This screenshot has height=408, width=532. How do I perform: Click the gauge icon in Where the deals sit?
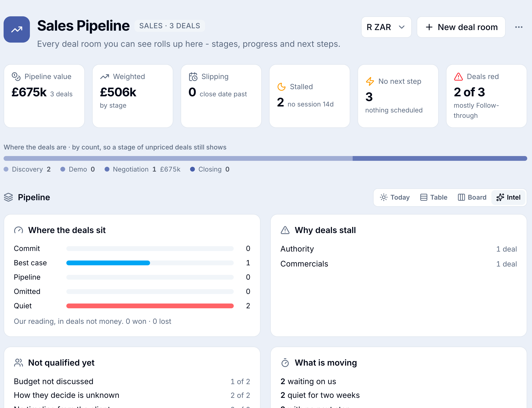[x=19, y=230]
